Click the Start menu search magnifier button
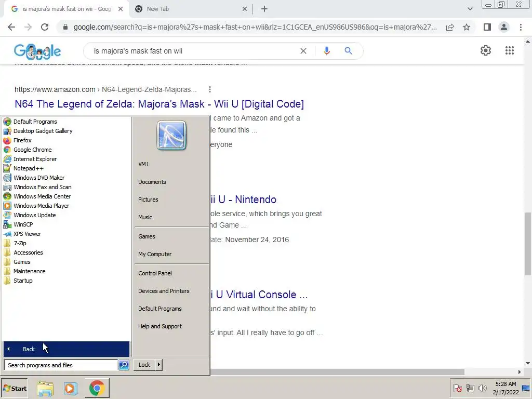Screen dimensions: 532x399 pyautogui.click(x=124, y=365)
